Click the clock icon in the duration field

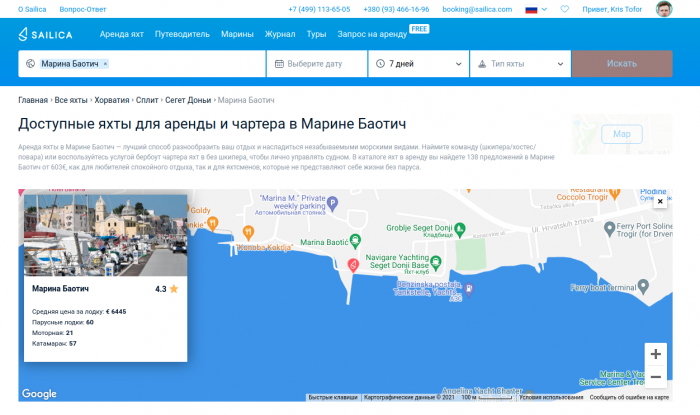[380, 64]
